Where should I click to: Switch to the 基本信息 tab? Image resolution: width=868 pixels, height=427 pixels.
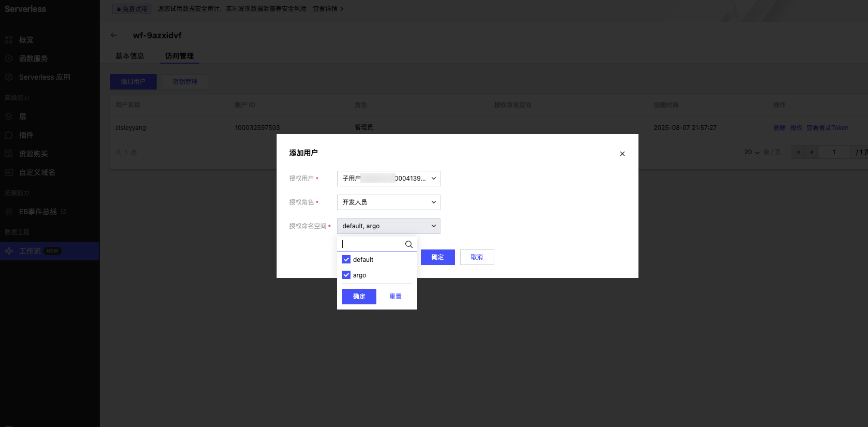coord(130,56)
